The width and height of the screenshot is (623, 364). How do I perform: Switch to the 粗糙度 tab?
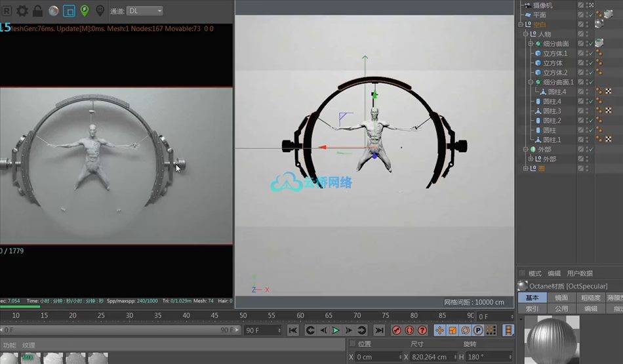[x=590, y=297]
